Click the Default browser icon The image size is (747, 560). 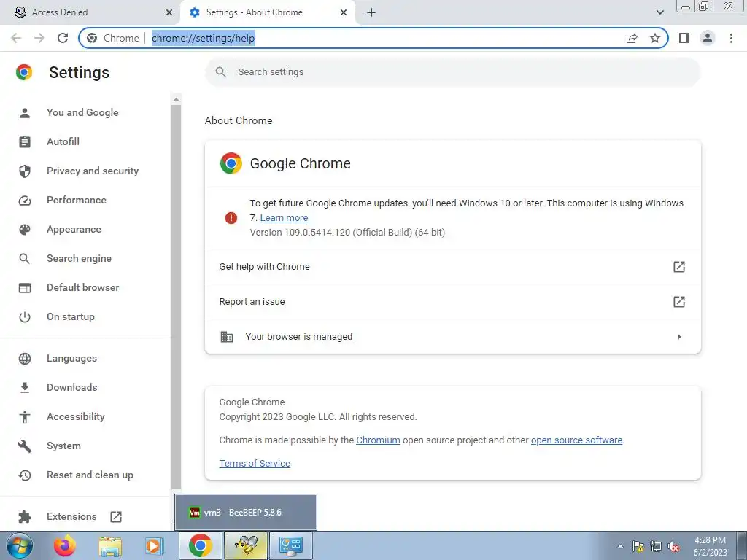(x=25, y=288)
